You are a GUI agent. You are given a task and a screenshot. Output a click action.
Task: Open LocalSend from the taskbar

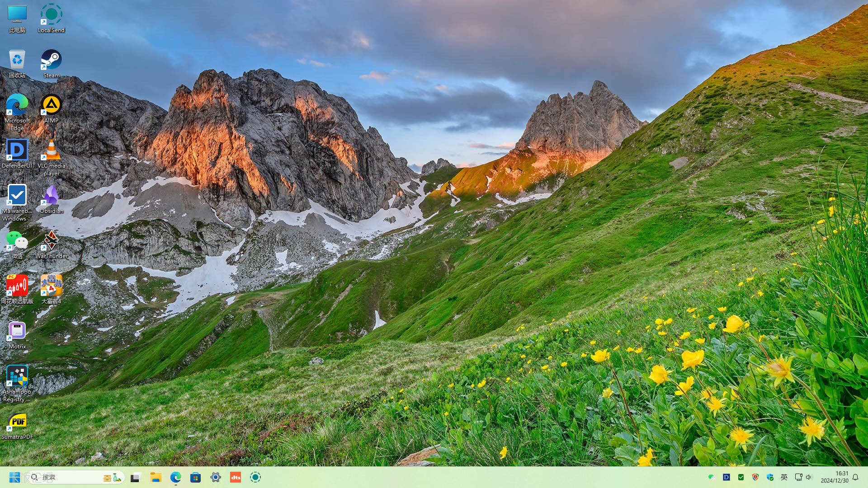click(x=255, y=477)
